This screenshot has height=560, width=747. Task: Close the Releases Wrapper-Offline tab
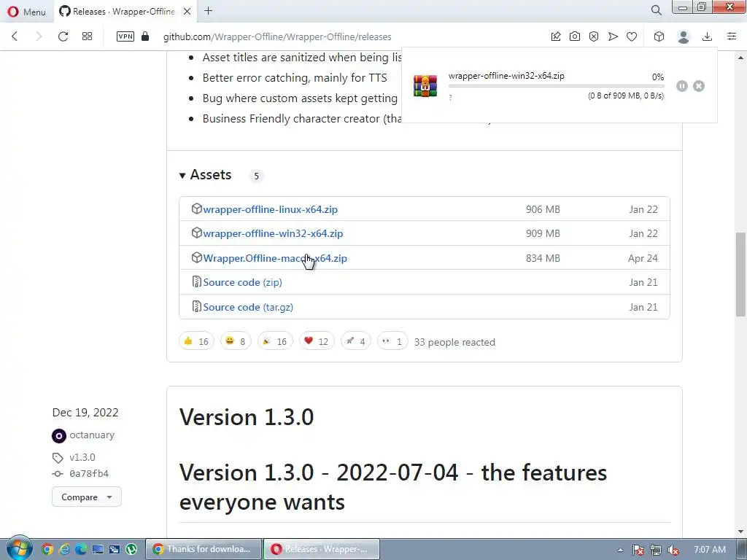(x=187, y=12)
